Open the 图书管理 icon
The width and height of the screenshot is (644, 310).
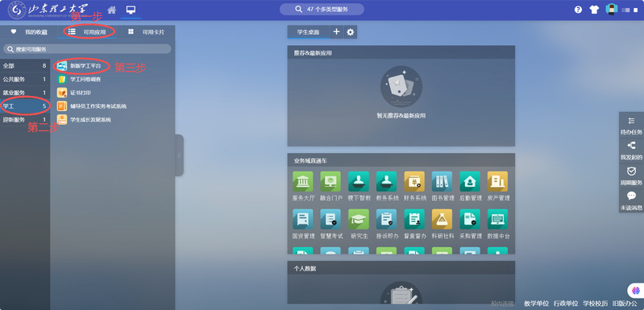point(442,181)
